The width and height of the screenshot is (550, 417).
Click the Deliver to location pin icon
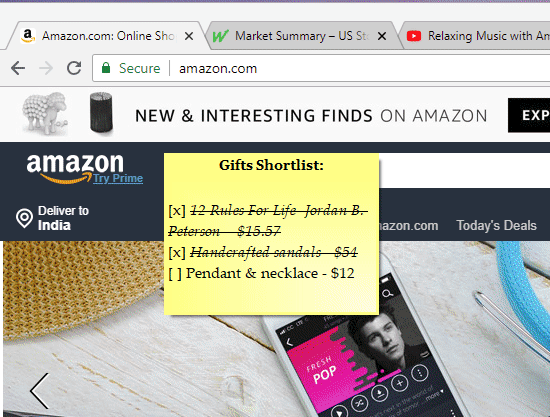click(24, 218)
